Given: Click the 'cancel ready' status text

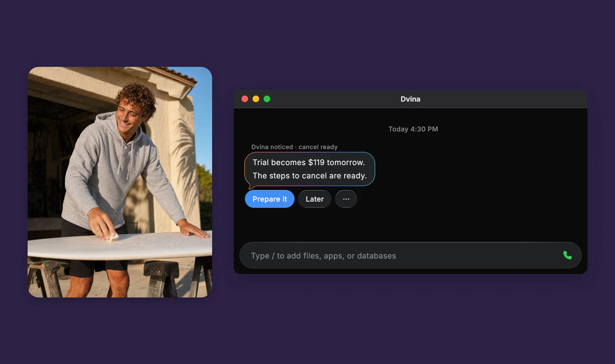Looking at the screenshot, I should 318,147.
